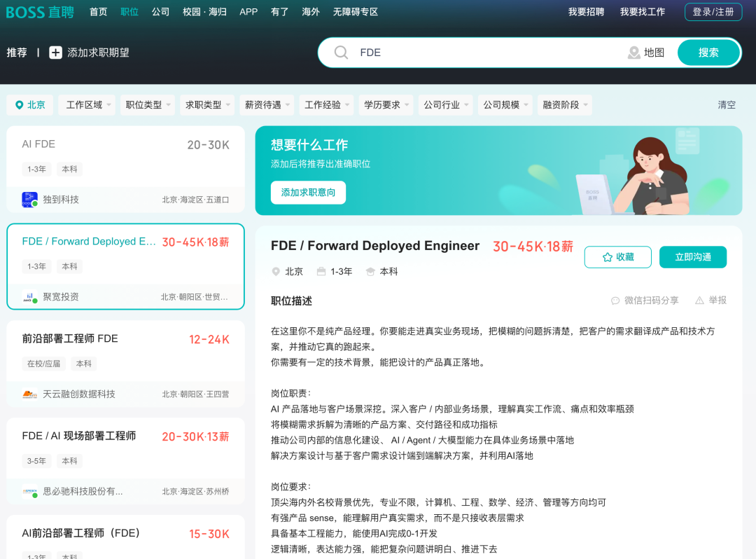756x559 pixels.
Task: Click the graduation cap icon beside 本科
Action: 370,272
